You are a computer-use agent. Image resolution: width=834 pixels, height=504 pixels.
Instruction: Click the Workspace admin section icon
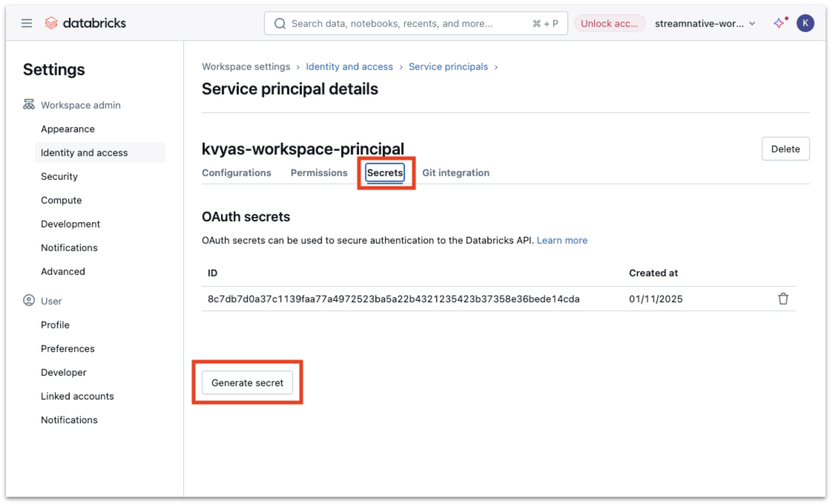tap(29, 105)
